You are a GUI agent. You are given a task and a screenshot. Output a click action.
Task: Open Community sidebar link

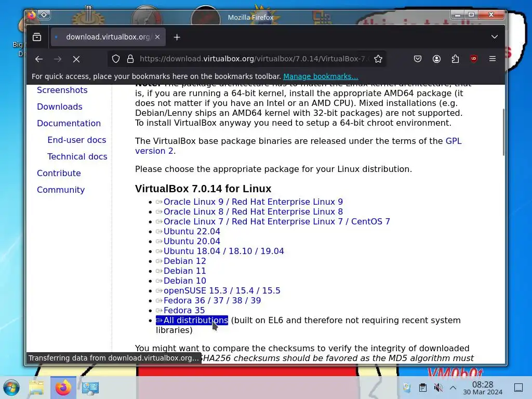coord(61,190)
